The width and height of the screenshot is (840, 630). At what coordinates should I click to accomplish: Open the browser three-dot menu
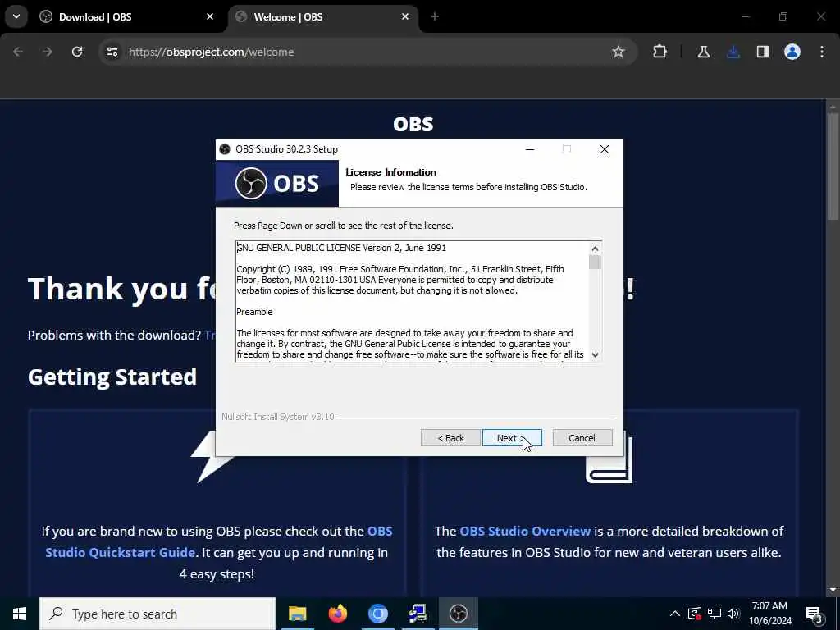click(x=822, y=52)
